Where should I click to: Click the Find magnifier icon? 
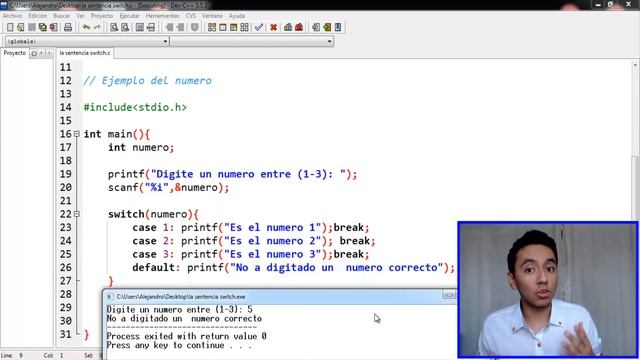tap(114, 27)
